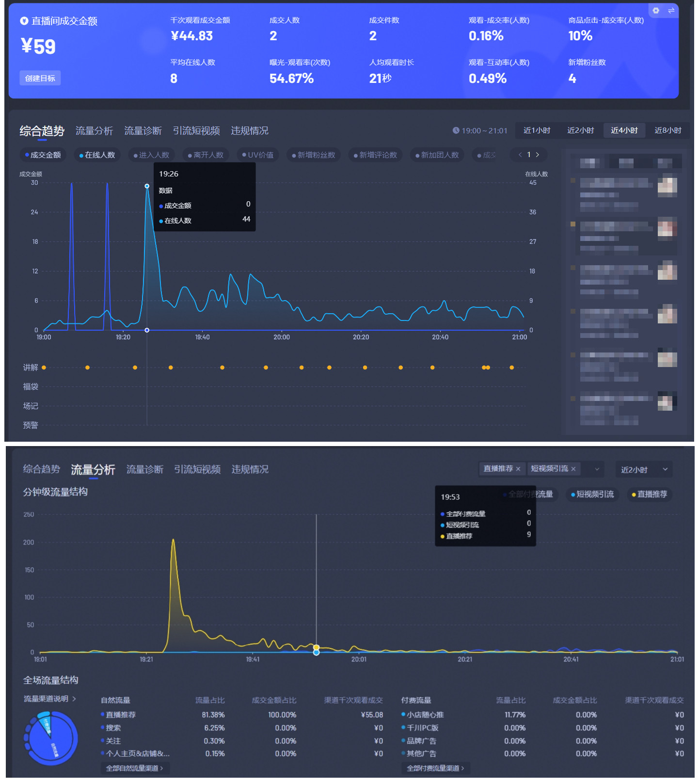Open 违规情况 tab in lower panel
The width and height of the screenshot is (699, 784).
[250, 469]
